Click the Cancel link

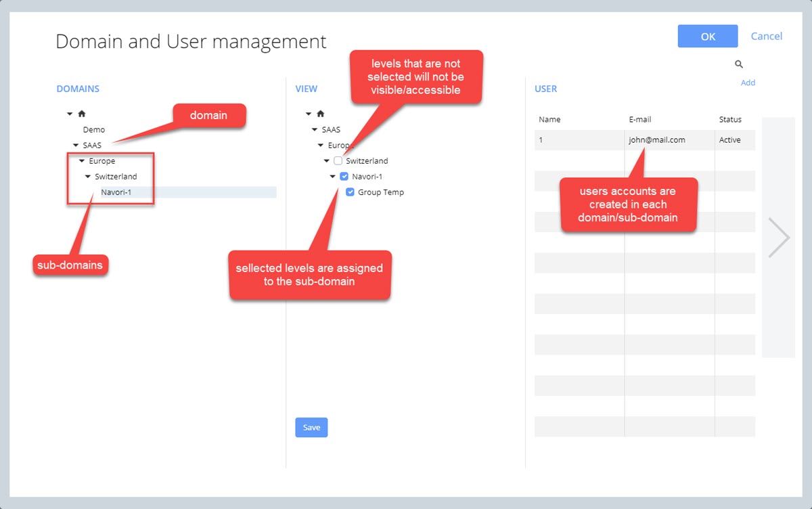(767, 36)
